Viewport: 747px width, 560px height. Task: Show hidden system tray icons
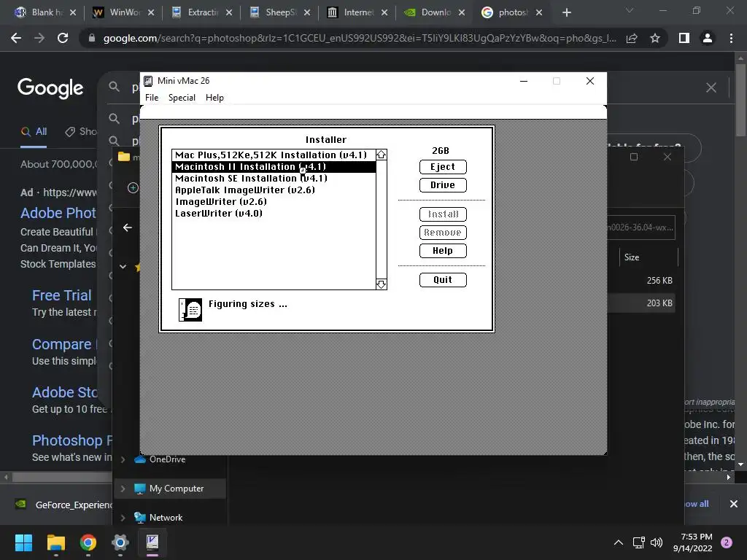(619, 542)
